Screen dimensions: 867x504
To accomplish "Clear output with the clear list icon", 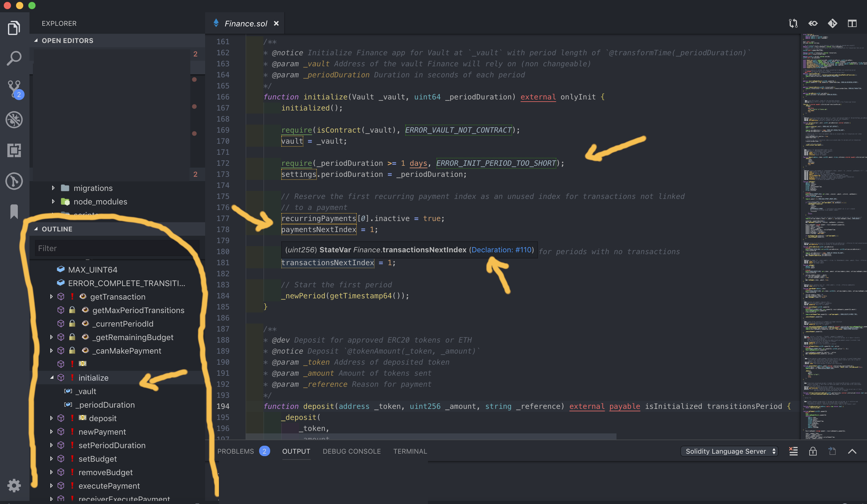I will pyautogui.click(x=793, y=451).
